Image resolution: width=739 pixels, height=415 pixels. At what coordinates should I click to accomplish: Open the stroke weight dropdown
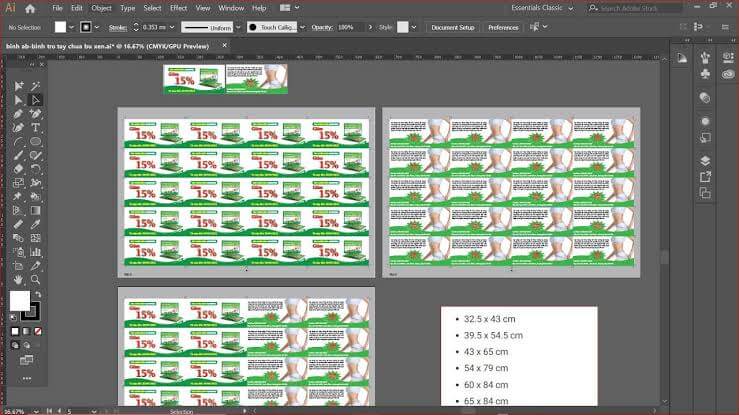tap(172, 27)
